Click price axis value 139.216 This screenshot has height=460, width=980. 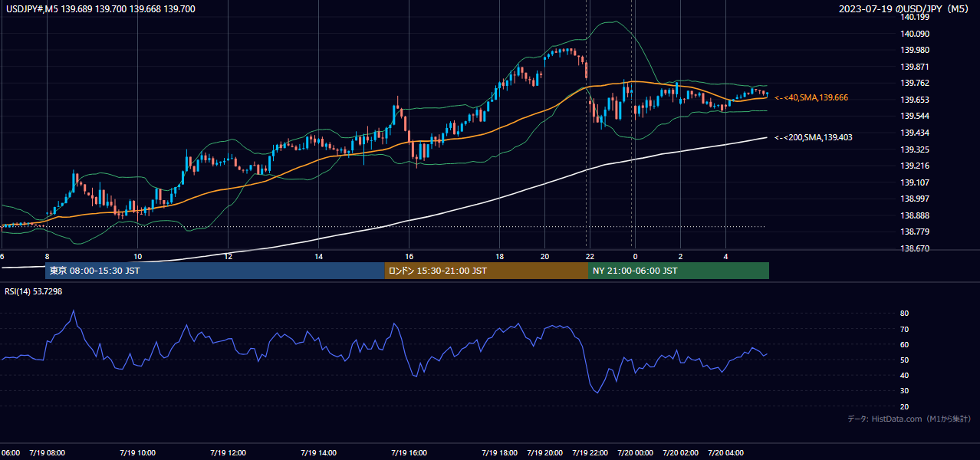click(x=916, y=166)
